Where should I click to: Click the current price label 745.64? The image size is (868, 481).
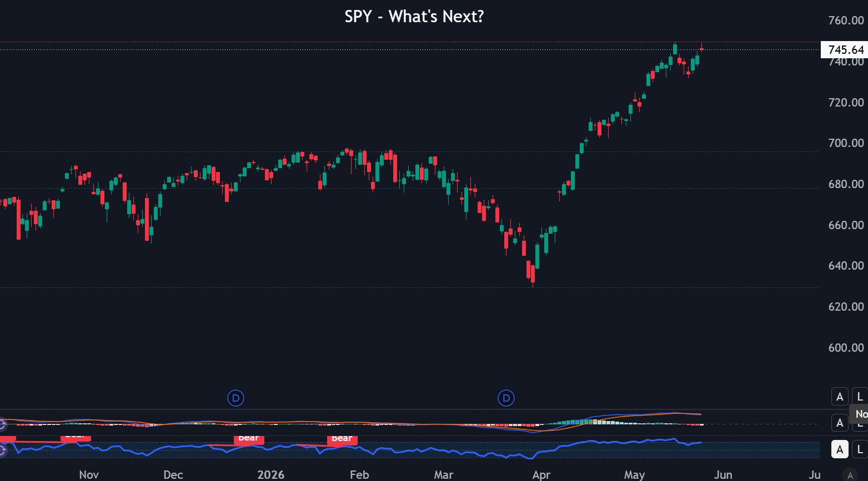[x=844, y=50]
